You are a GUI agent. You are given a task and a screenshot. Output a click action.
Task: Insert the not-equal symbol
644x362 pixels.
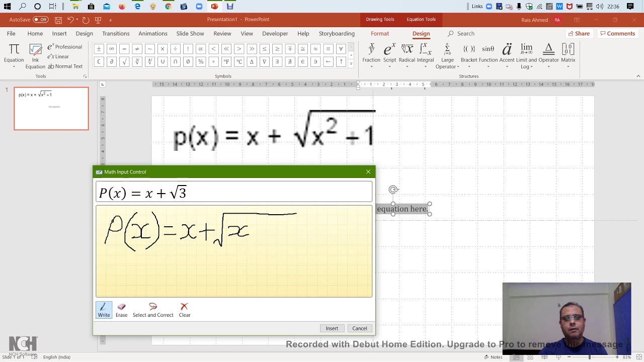point(137,49)
